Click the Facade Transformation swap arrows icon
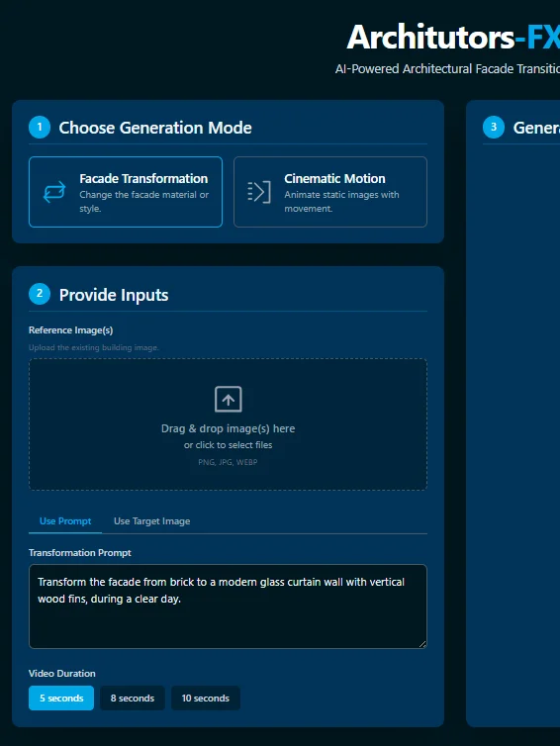560x746 pixels. point(54,192)
